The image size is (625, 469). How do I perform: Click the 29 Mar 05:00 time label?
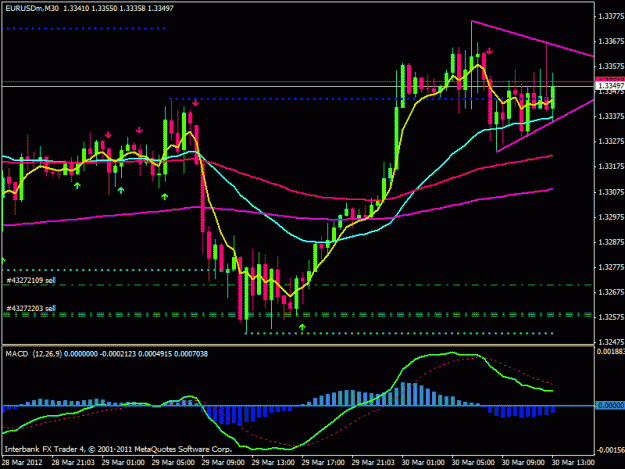173,463
